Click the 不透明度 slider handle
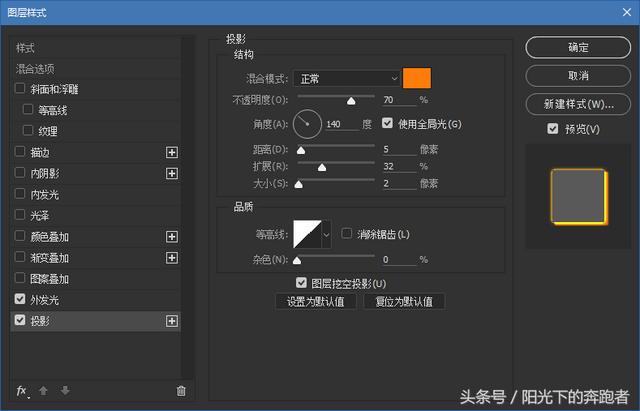 351,101
